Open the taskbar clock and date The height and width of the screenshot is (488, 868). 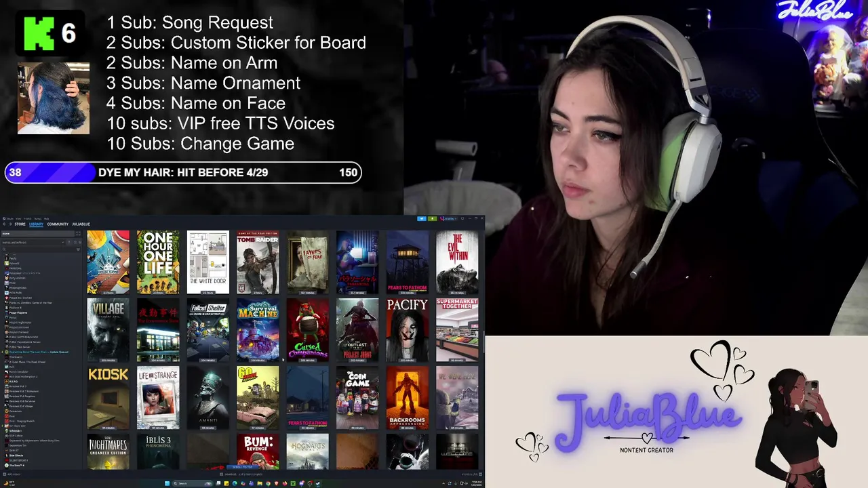tap(477, 483)
